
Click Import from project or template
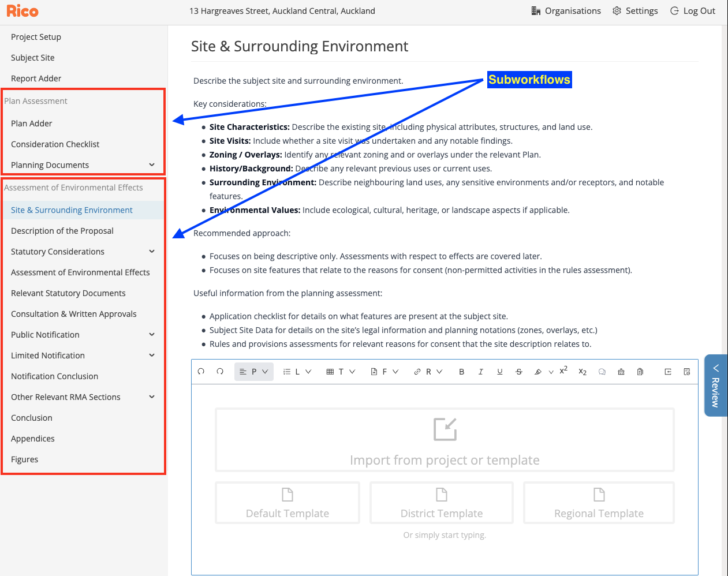(x=445, y=440)
